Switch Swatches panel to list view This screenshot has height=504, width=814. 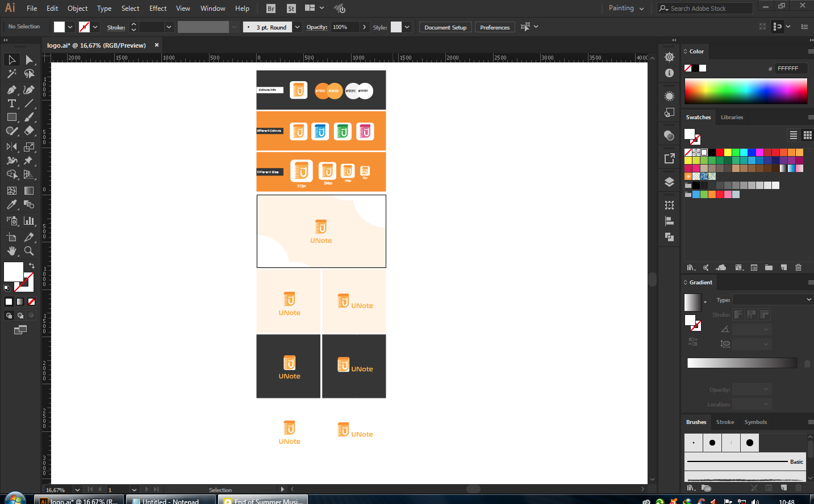[x=793, y=135]
